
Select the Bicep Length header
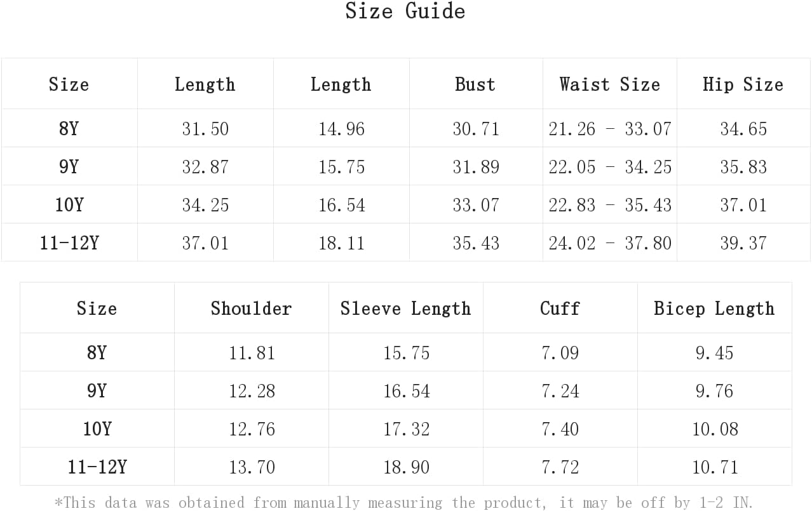click(x=715, y=309)
